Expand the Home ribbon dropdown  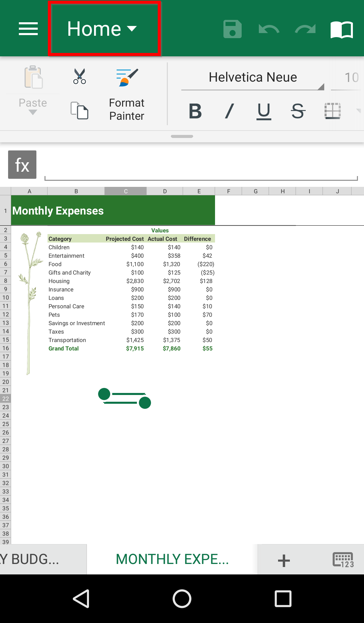pos(102,29)
